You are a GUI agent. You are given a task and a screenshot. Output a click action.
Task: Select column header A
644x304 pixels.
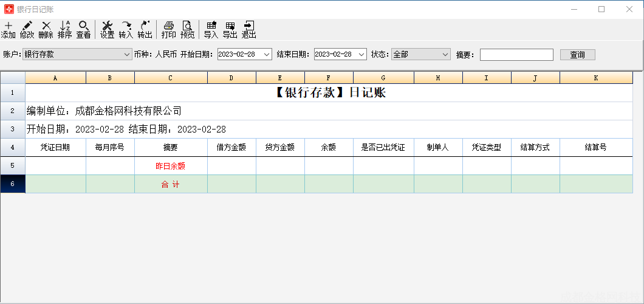click(55, 78)
